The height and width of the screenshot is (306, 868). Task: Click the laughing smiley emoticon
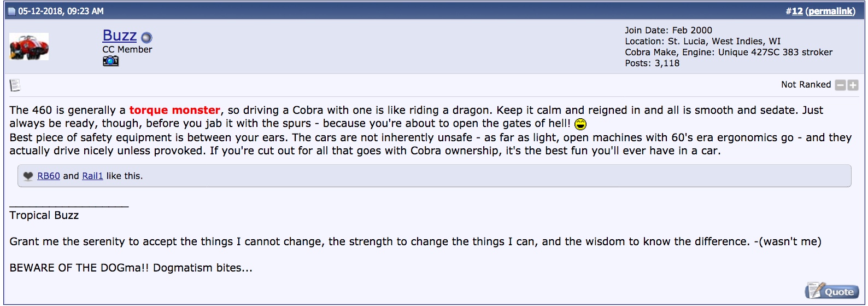tap(580, 124)
